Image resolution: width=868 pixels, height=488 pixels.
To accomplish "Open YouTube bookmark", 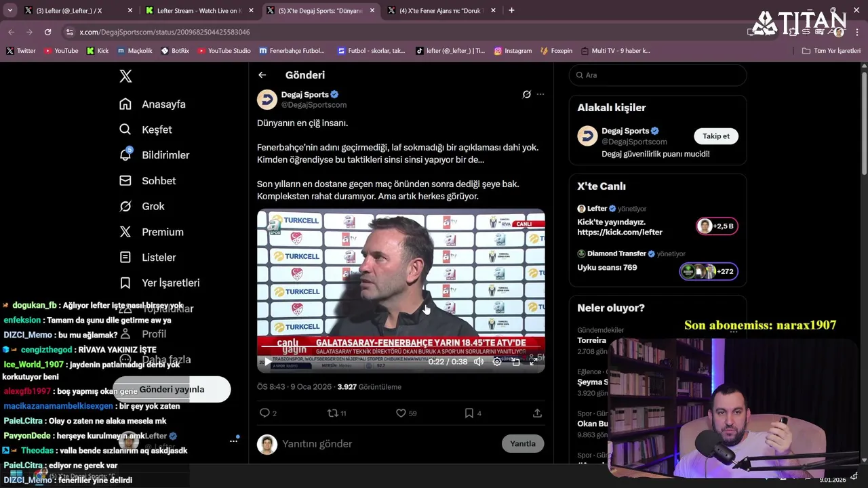I will (61, 51).
